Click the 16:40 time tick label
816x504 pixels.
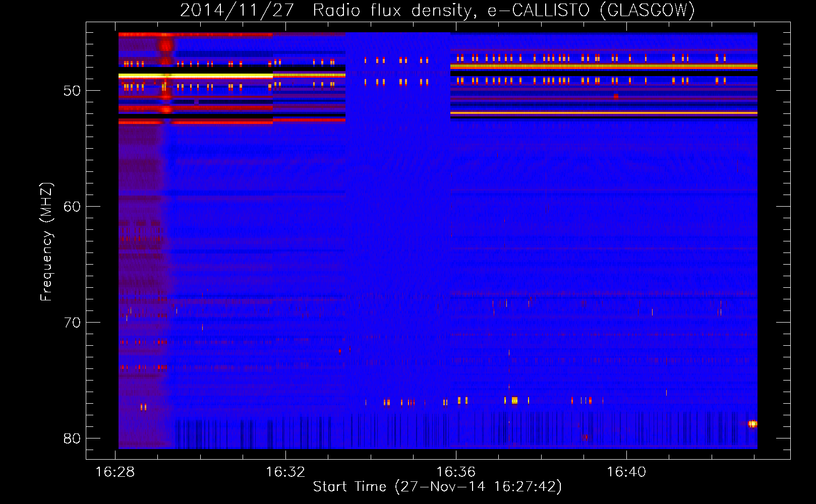coord(626,472)
